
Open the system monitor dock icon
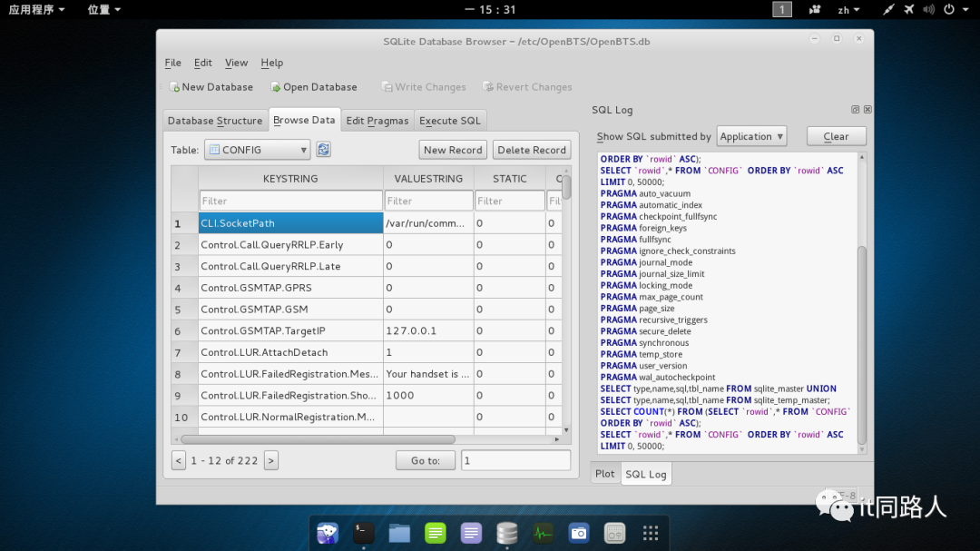coord(543,533)
